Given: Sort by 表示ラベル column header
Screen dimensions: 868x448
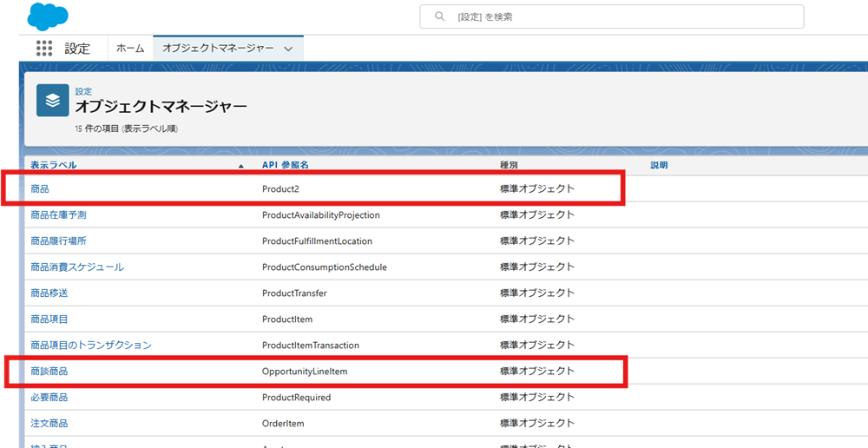Looking at the screenshot, I should 54,165.
